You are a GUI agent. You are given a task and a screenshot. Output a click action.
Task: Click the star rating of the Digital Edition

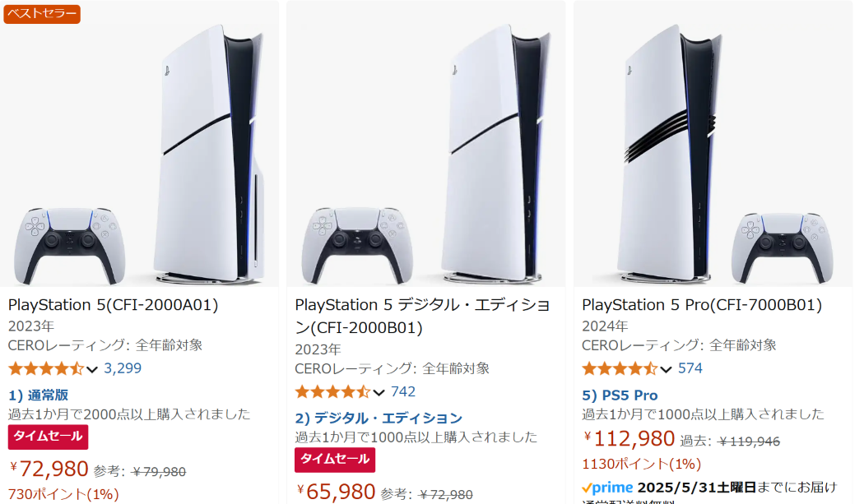332,392
